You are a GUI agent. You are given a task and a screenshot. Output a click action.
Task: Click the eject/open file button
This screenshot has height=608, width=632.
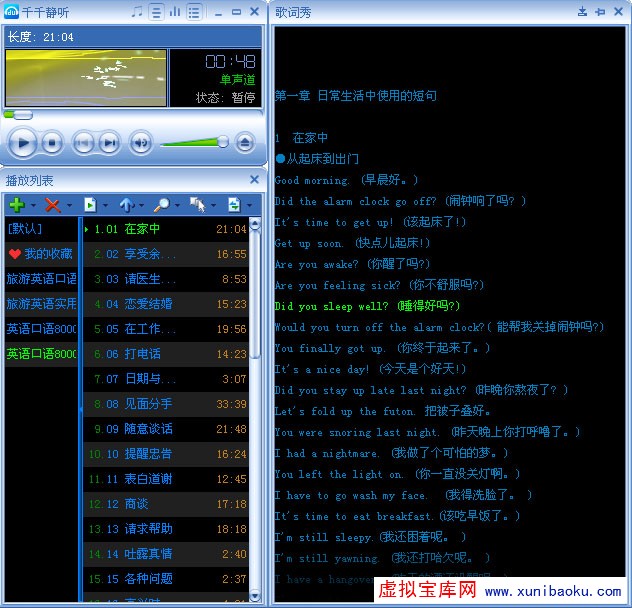tap(246, 143)
